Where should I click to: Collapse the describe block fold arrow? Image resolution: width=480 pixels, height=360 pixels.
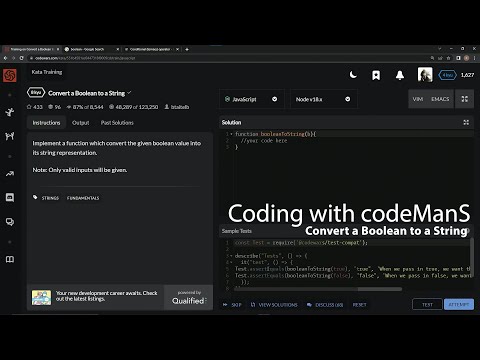coord(230,256)
